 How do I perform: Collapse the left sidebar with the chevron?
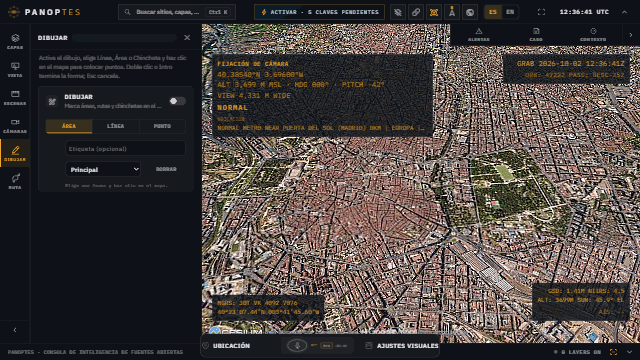(x=15, y=330)
